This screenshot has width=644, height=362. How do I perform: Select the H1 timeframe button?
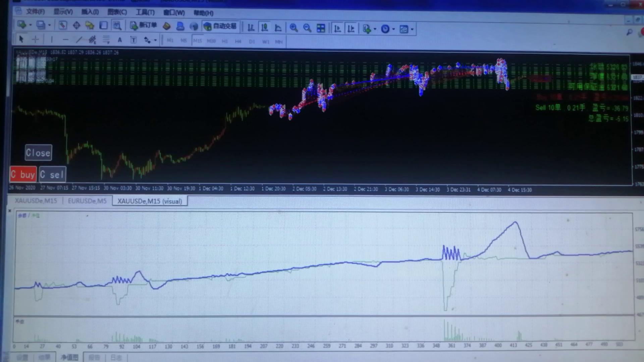click(x=224, y=41)
